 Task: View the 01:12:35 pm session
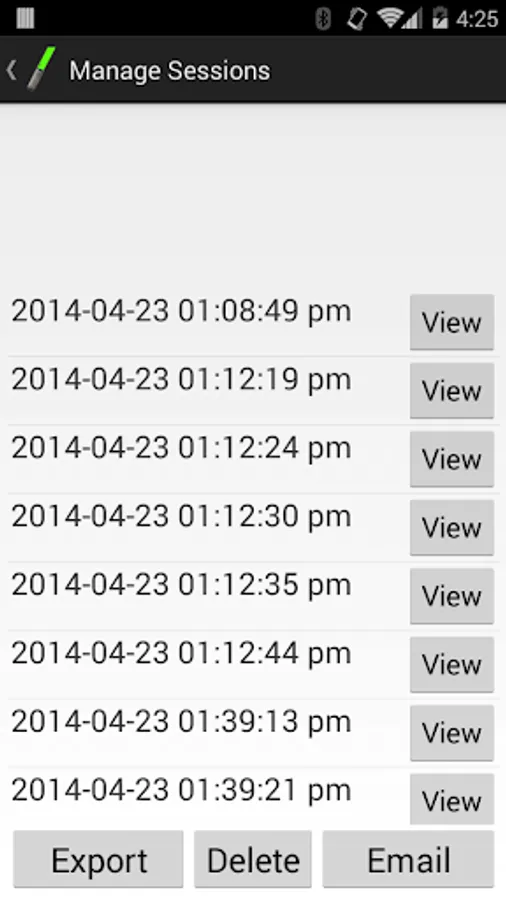tap(451, 595)
